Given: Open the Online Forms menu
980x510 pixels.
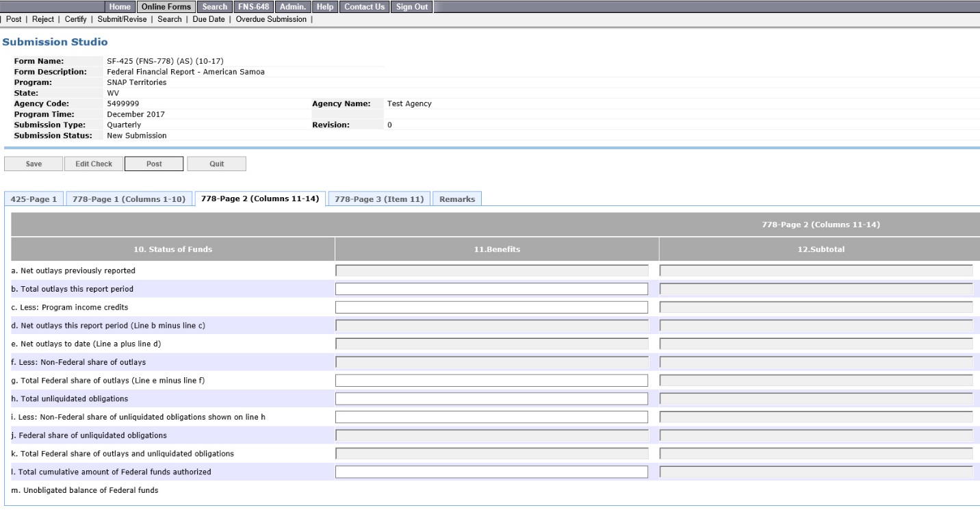Looking at the screenshot, I should pos(166,7).
